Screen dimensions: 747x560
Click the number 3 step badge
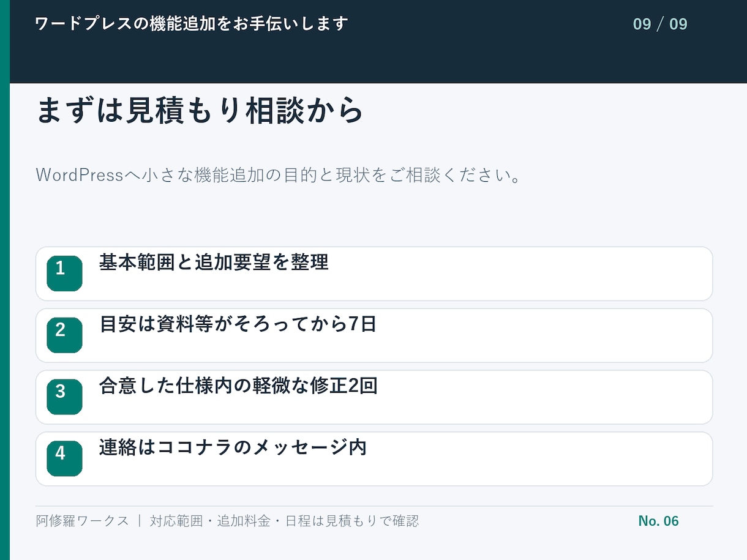[64, 397]
